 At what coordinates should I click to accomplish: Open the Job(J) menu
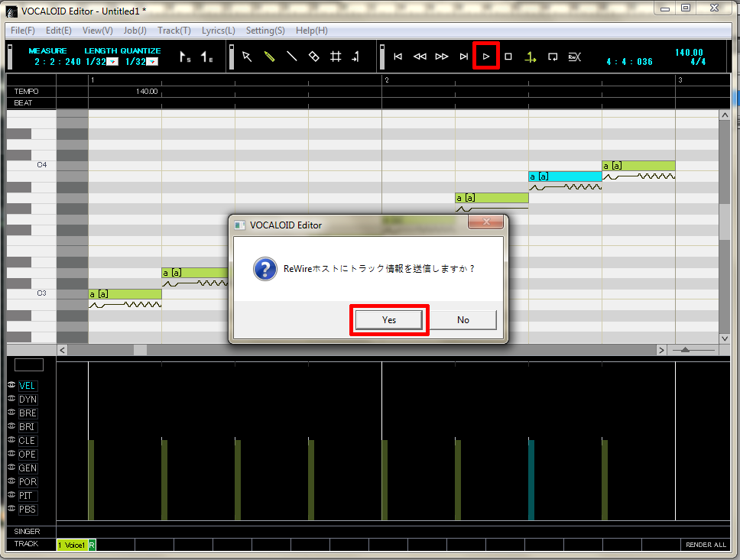point(135,31)
